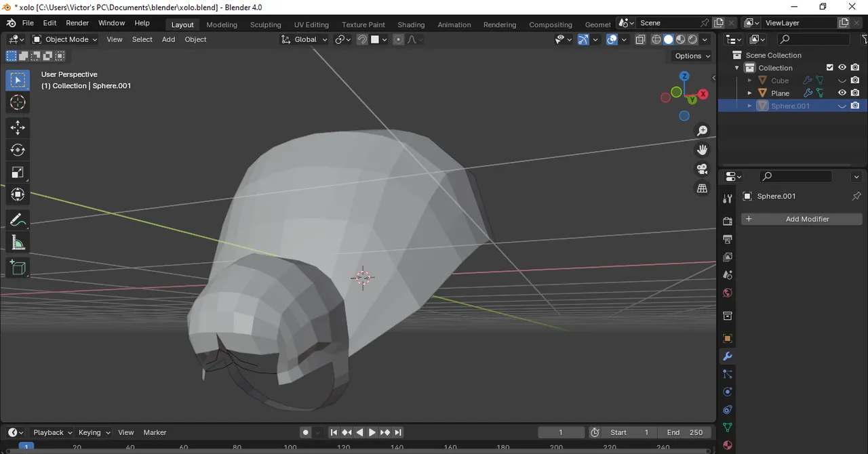868x454 pixels.
Task: Select the Annotate tool
Action: click(x=18, y=220)
